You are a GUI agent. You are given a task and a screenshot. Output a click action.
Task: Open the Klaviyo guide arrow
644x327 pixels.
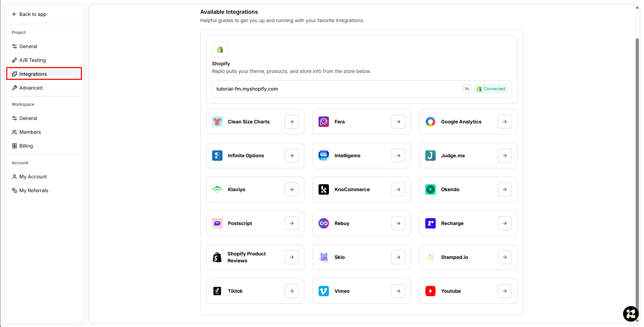pos(292,189)
